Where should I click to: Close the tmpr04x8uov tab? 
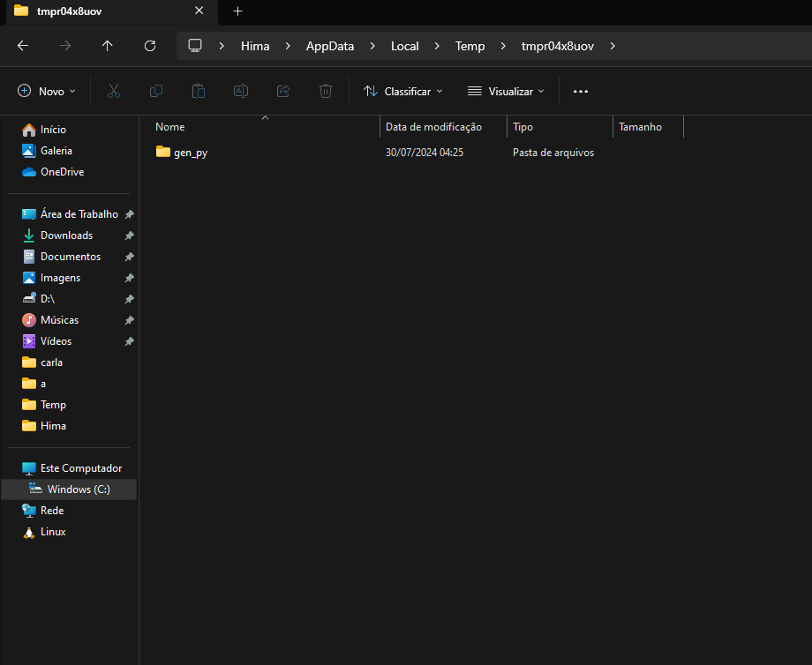tap(199, 11)
